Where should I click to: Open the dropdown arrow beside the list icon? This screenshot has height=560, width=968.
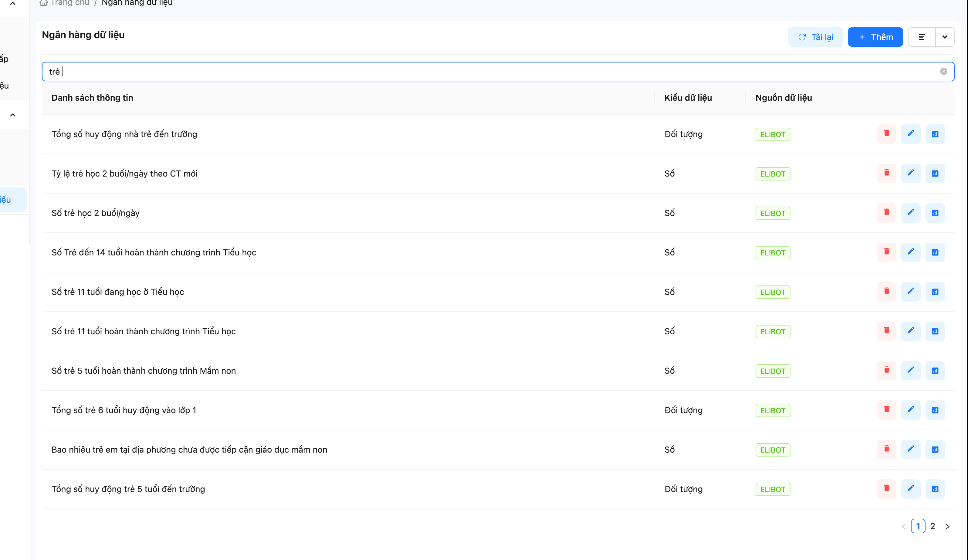click(945, 37)
